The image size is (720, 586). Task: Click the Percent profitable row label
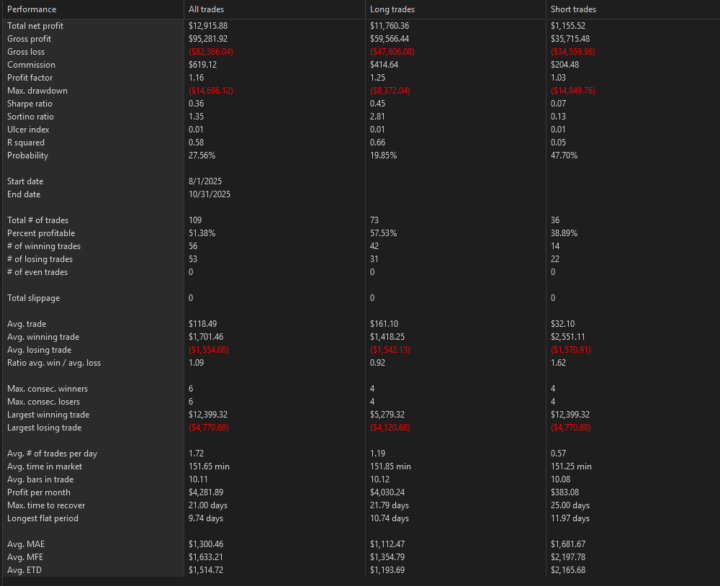(41, 233)
